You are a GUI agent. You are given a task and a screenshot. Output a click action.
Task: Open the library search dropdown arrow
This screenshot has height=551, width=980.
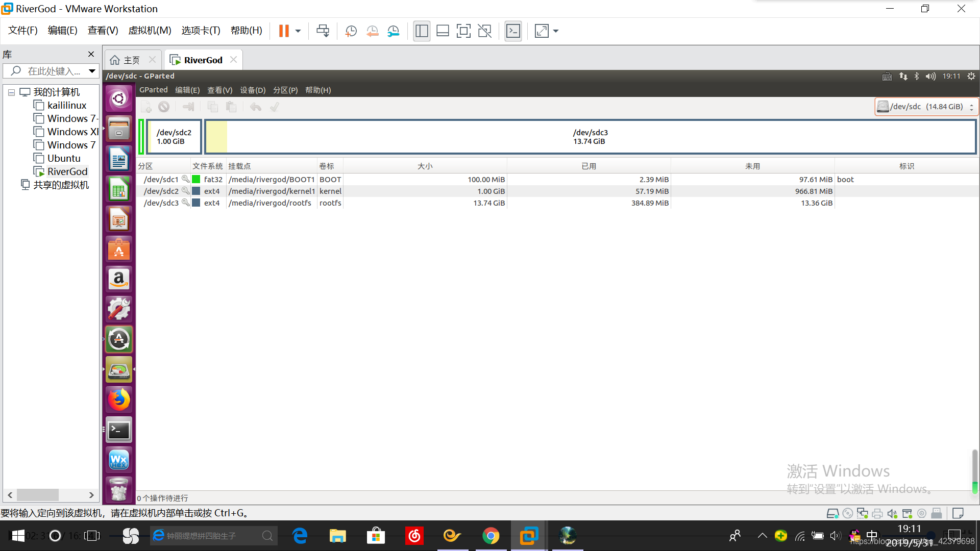[92, 71]
